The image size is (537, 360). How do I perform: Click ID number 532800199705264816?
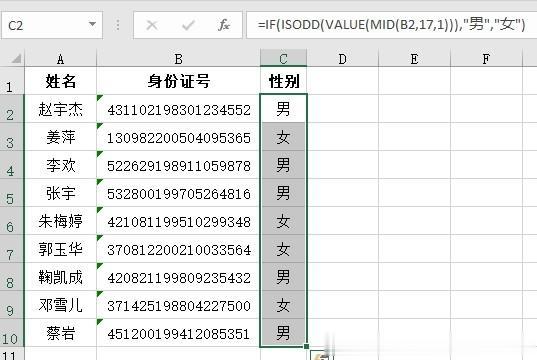click(178, 194)
